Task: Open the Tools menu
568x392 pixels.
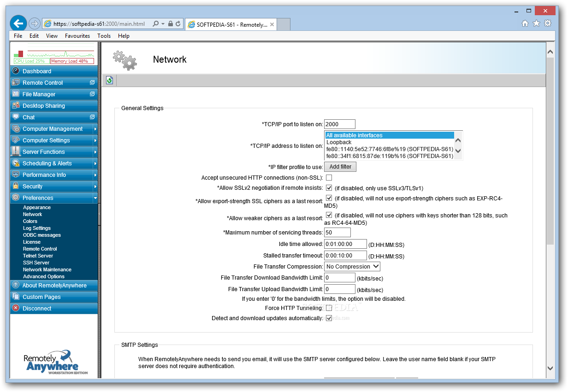Action: [x=104, y=35]
